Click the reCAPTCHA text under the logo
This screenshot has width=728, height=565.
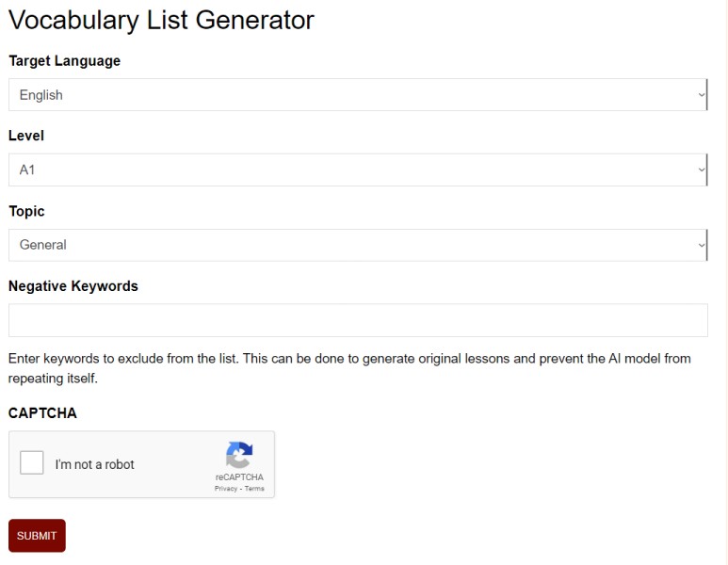[239, 477]
